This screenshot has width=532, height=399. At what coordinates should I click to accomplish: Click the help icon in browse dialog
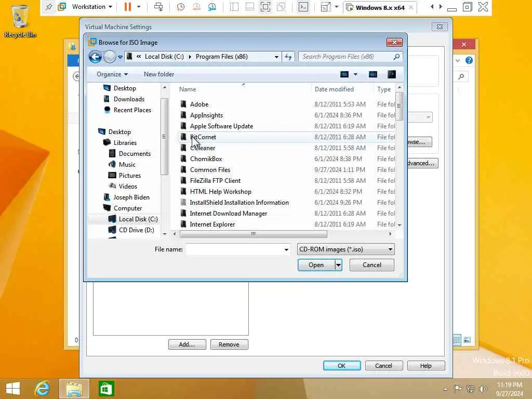click(392, 74)
